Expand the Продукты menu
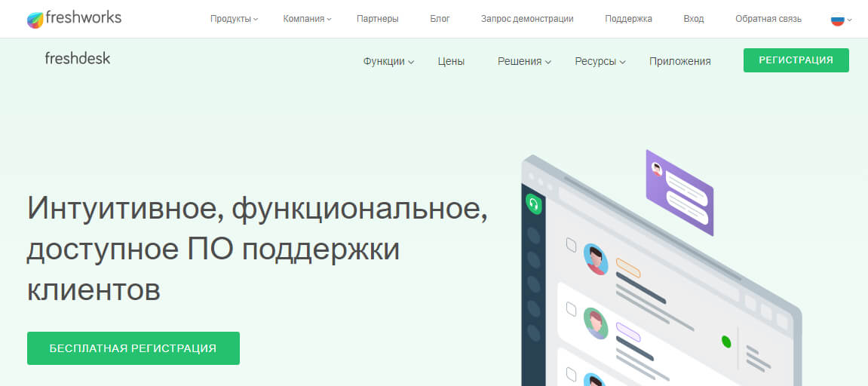This screenshot has width=868, height=386. click(235, 19)
